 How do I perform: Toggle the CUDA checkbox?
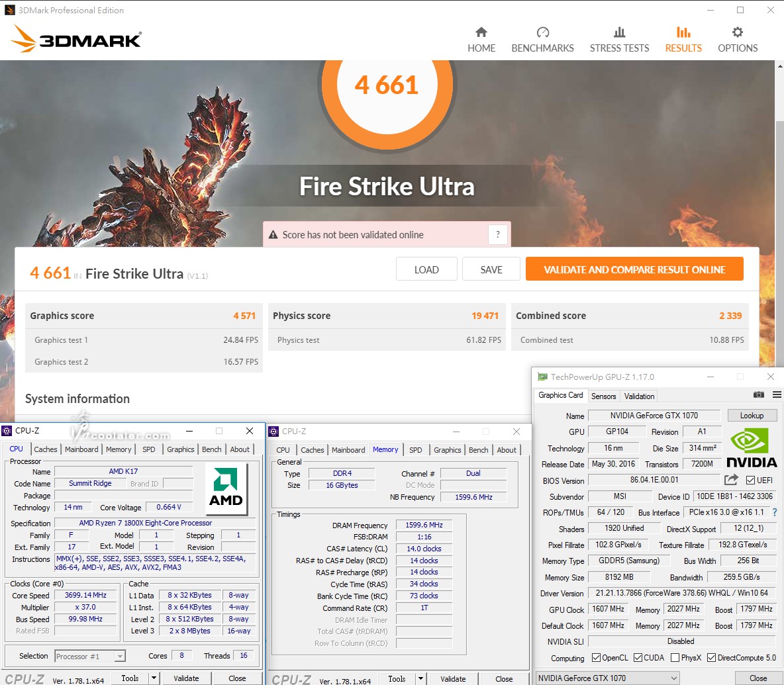tap(638, 657)
